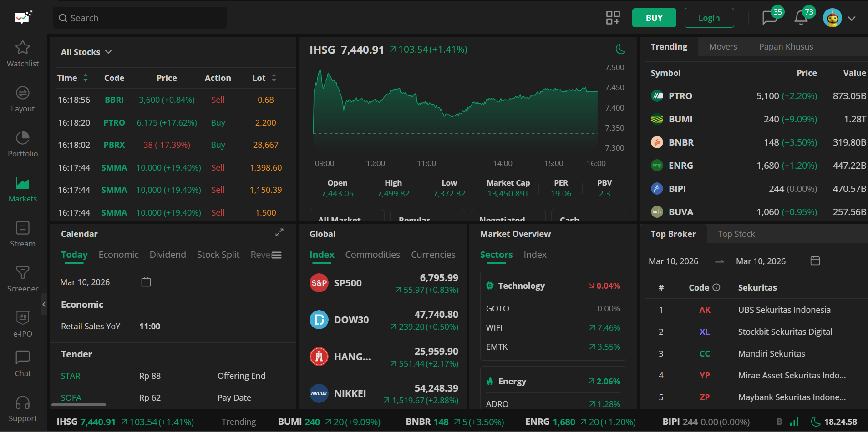This screenshot has height=432, width=868.
Task: Open the e-IPO sidebar icon
Action: tap(23, 318)
